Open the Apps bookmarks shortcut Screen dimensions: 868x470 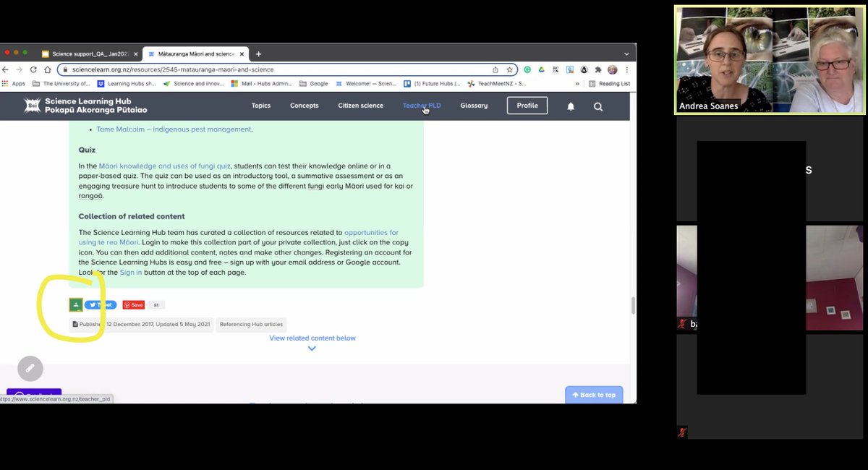(x=14, y=83)
